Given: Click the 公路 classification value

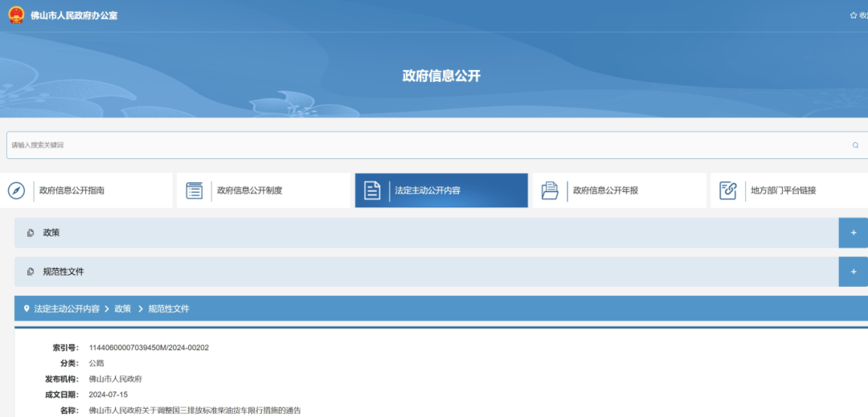Looking at the screenshot, I should click(96, 363).
